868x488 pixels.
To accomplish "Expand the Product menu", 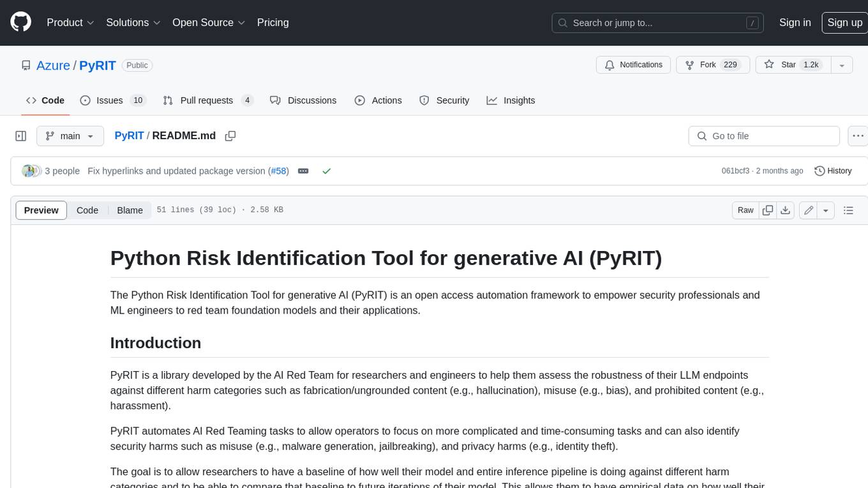I will (x=70, y=22).
